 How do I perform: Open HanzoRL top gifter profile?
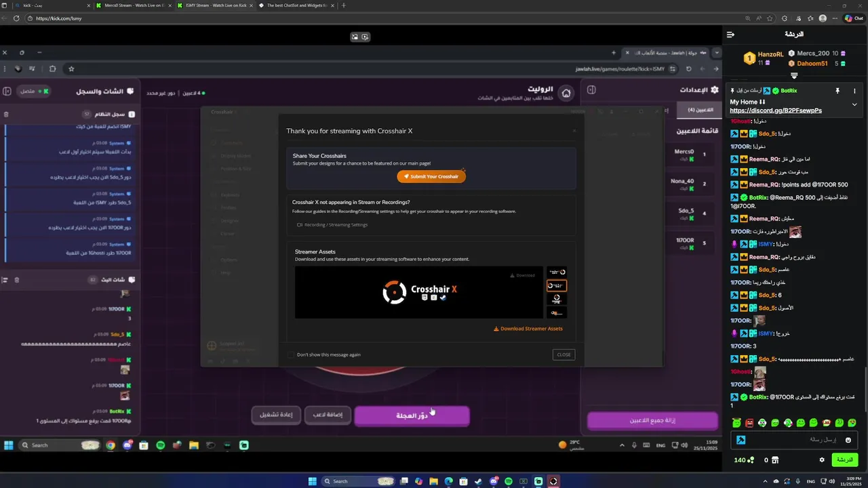(770, 54)
